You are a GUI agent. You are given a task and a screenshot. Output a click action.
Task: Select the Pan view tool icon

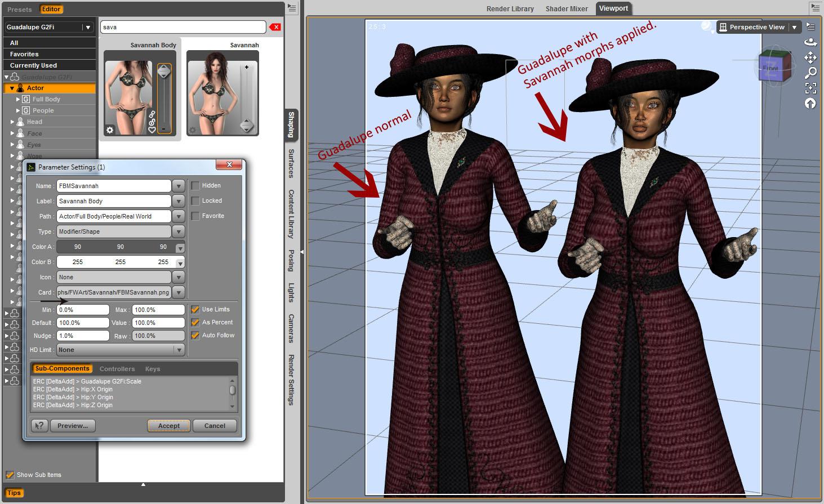click(x=810, y=57)
